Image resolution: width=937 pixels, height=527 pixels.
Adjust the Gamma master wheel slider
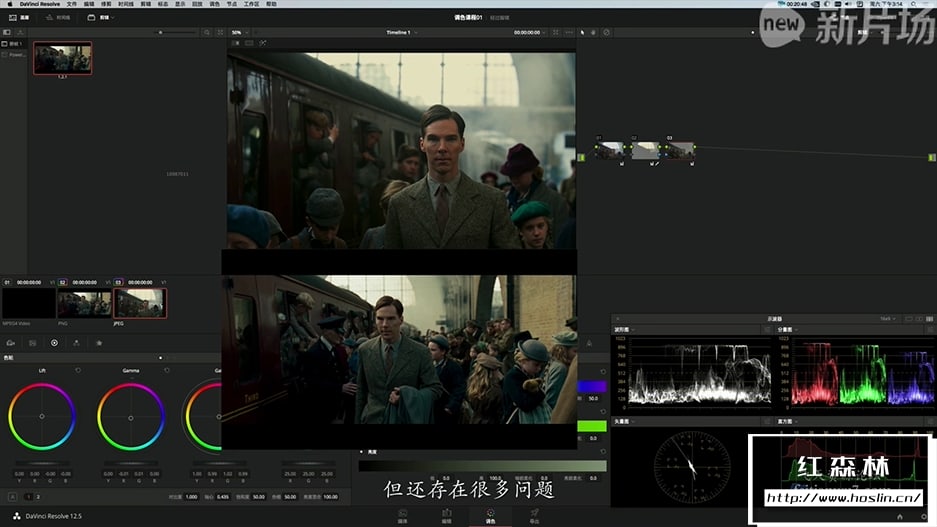click(131, 463)
